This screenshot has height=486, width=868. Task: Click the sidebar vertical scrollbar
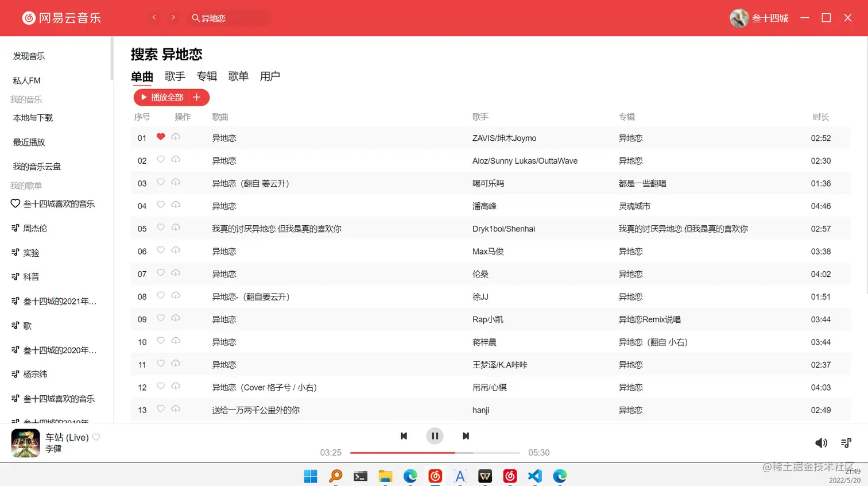pyautogui.click(x=112, y=59)
